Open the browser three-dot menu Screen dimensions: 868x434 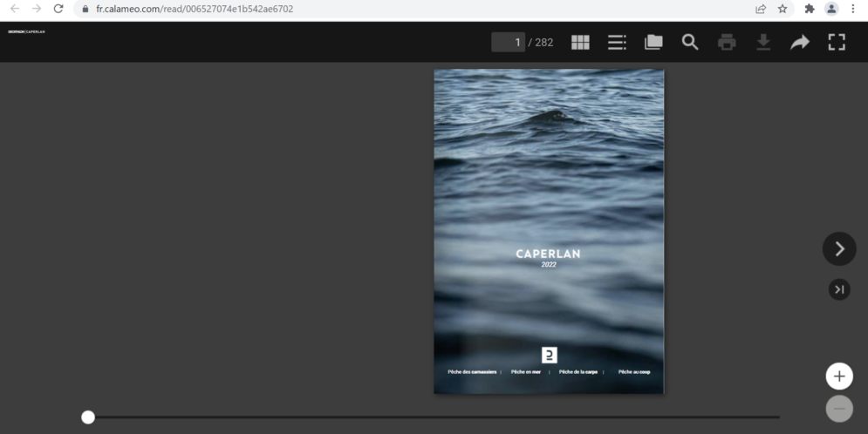tap(852, 9)
